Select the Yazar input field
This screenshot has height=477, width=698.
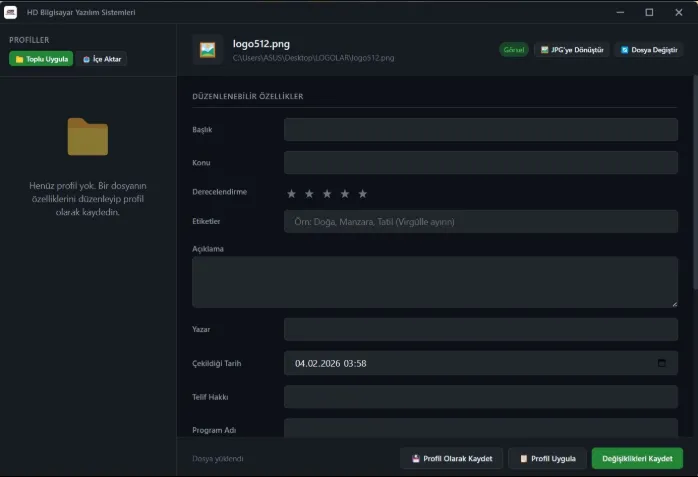pyautogui.click(x=480, y=329)
